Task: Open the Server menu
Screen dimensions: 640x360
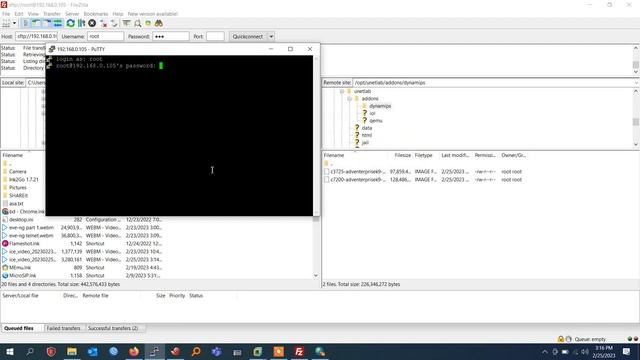Action: tap(72, 14)
